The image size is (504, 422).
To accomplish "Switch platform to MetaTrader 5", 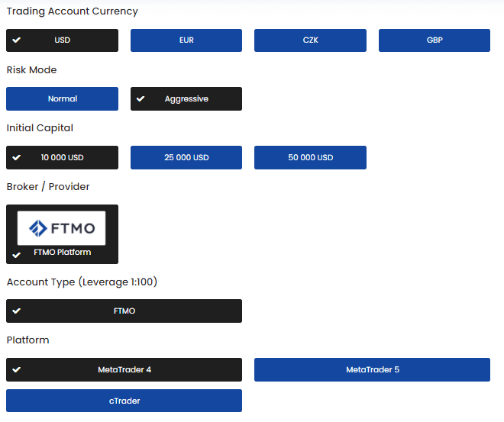I will pyautogui.click(x=372, y=369).
